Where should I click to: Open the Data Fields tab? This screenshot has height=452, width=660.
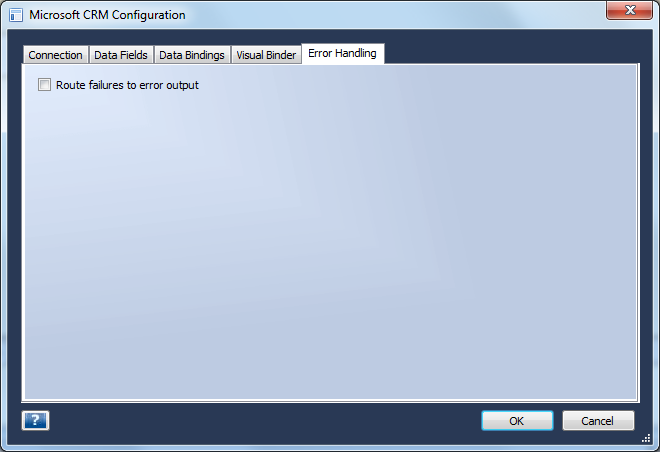pos(121,55)
